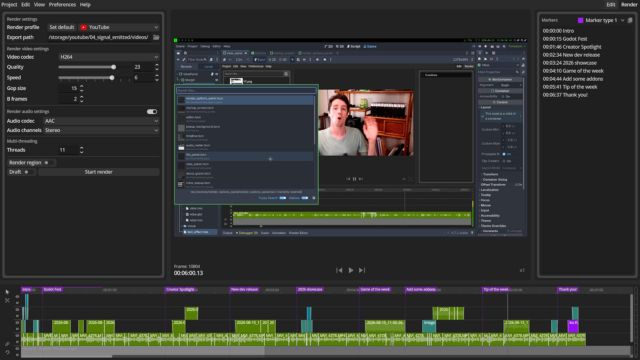Select the 00:02:34 New dev release entry

[x=571, y=55]
